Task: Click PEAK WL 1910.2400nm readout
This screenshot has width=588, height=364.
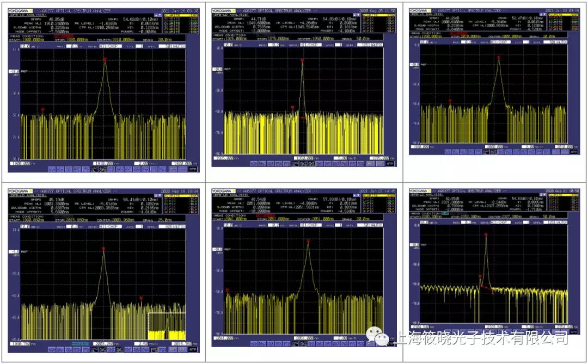Action: pyautogui.click(x=46, y=23)
